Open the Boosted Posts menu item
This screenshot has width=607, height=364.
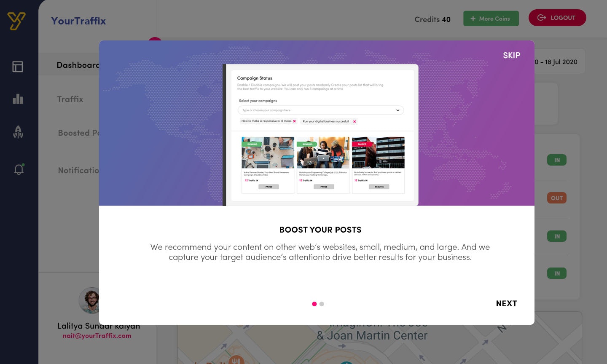(x=78, y=133)
